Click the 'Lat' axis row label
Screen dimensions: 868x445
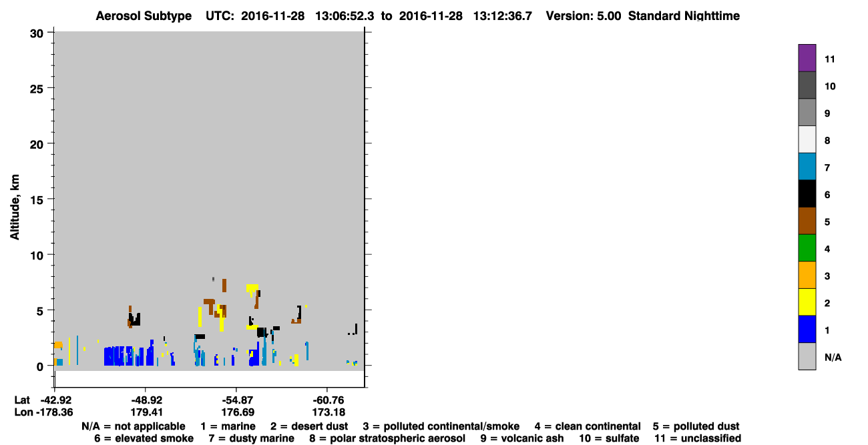tap(22, 400)
